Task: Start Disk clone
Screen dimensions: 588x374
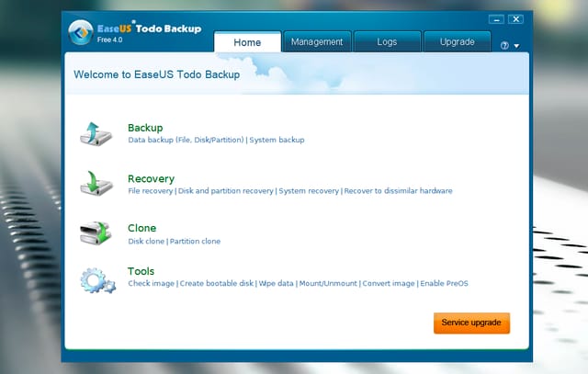Action: pos(146,241)
